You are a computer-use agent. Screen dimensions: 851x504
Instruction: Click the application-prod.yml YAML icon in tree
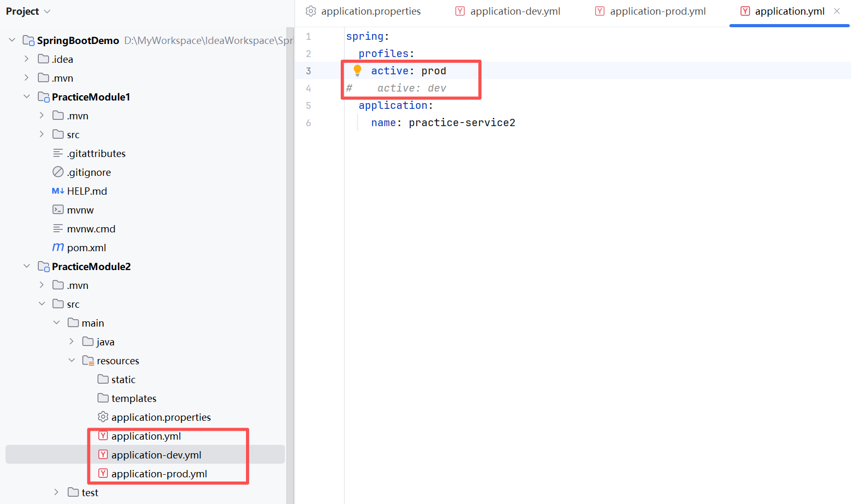pos(103,474)
